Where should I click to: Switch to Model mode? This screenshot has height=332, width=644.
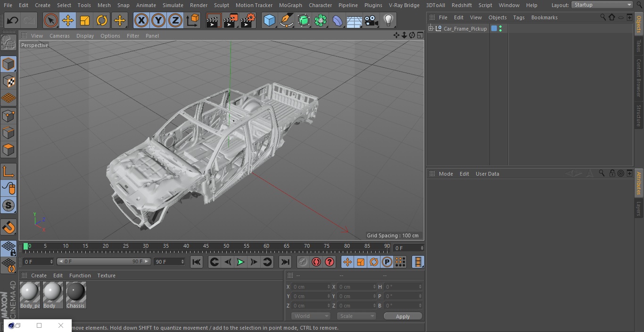tap(8, 64)
